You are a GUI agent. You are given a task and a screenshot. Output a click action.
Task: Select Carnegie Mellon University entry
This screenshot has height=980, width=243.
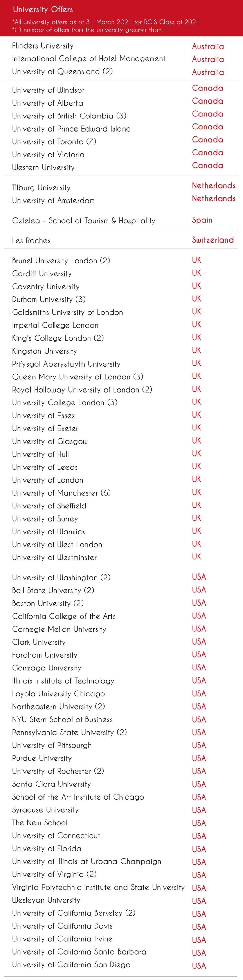(x=59, y=629)
